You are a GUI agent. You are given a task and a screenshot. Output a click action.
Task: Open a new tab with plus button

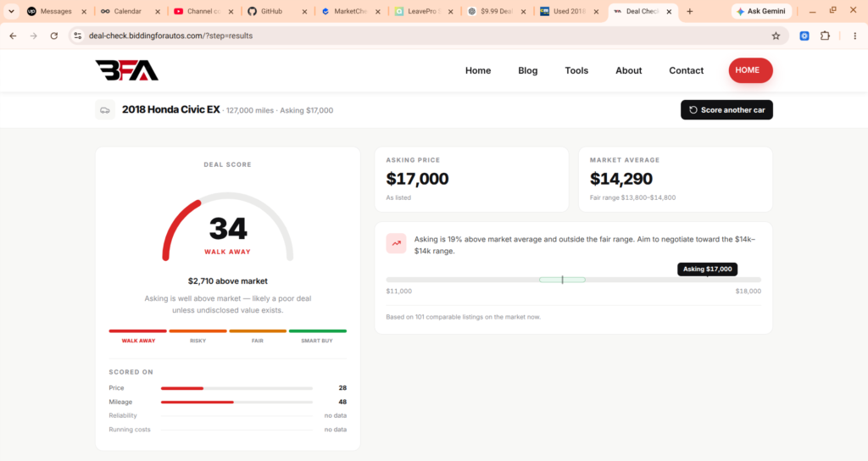[x=689, y=11]
